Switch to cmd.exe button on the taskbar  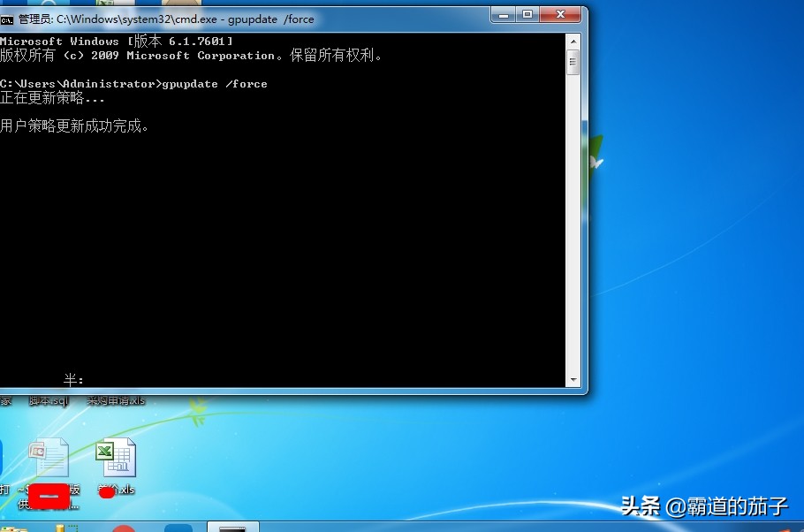tap(232, 527)
